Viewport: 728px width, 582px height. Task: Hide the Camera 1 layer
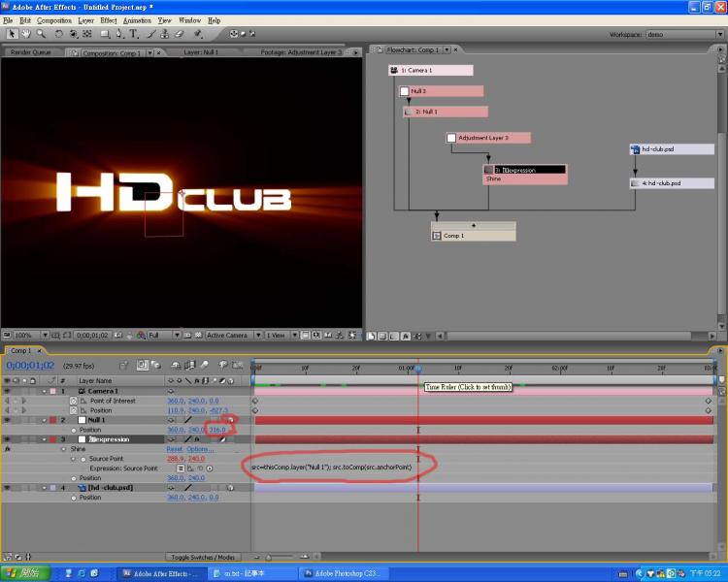[x=7, y=391]
